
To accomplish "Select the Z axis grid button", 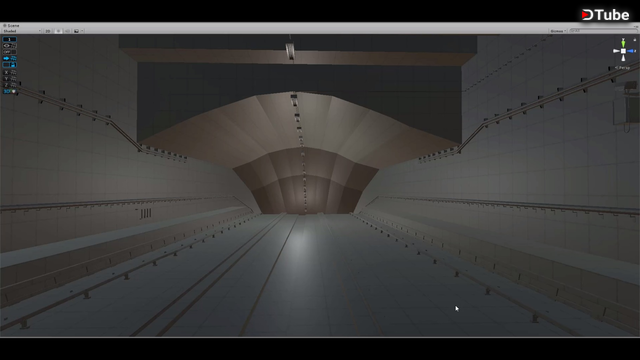I will pyautogui.click(x=9, y=85).
